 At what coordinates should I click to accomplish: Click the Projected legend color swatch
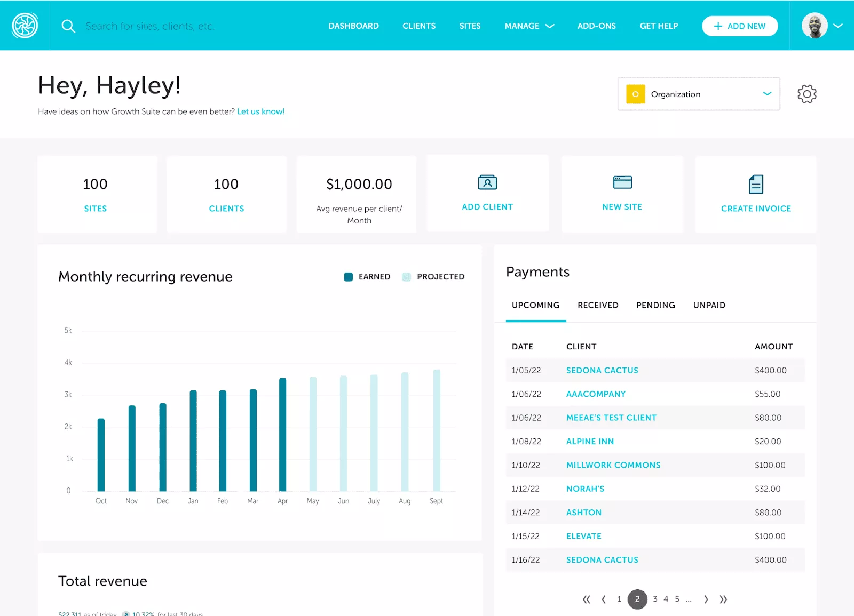(x=406, y=277)
